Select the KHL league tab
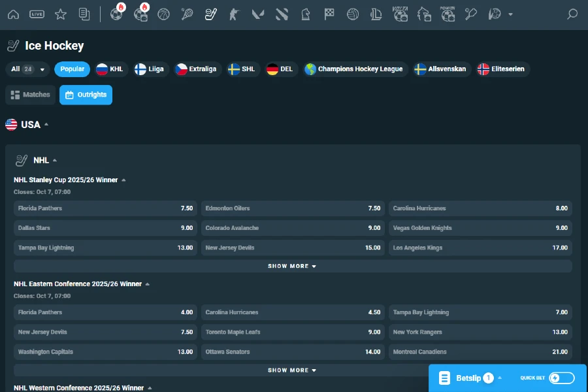 point(111,69)
